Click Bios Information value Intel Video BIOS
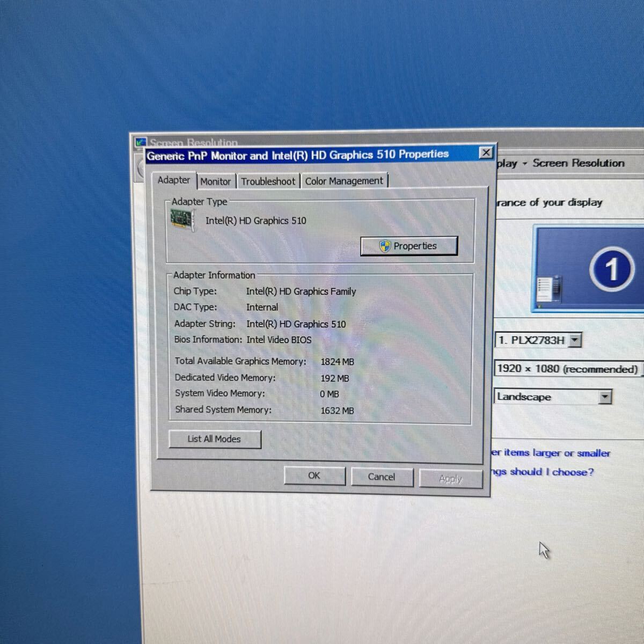Screen dimensions: 644x644 coord(279,340)
